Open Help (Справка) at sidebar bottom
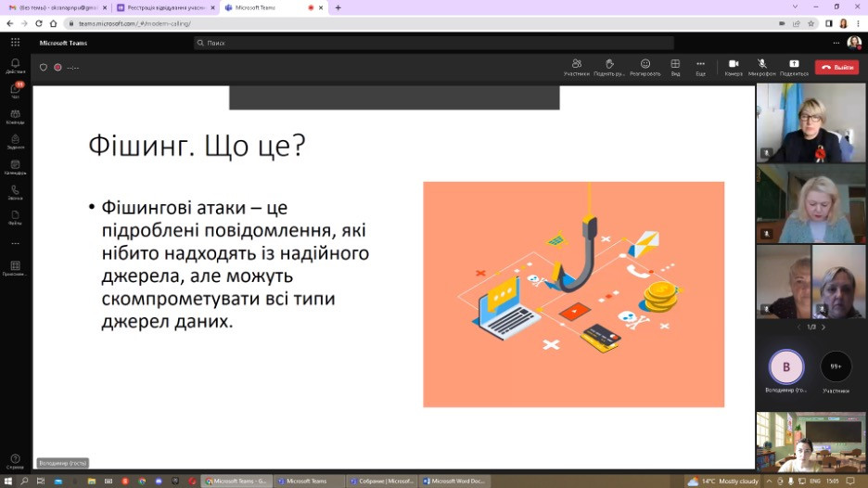This screenshot has height=488, width=868. click(x=15, y=461)
